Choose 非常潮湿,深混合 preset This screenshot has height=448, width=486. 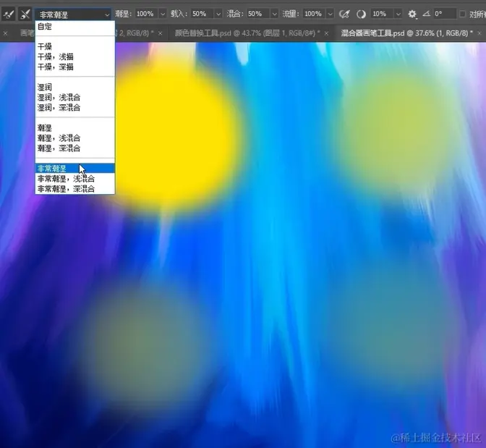pyautogui.click(x=75, y=189)
